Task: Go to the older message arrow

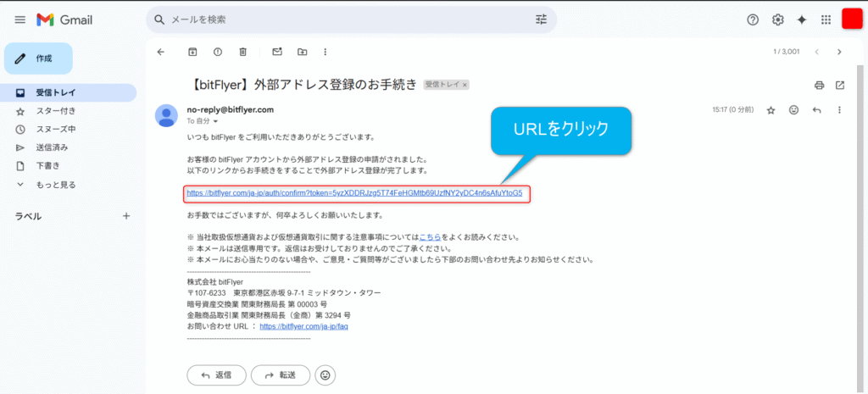Action: tap(839, 52)
